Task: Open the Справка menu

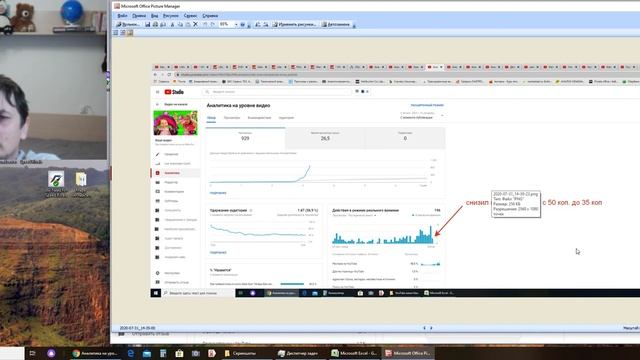Action: coord(210,16)
